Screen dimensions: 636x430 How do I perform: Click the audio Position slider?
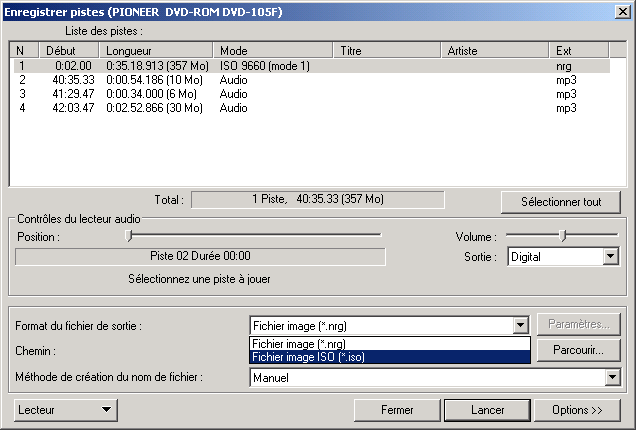coord(128,236)
